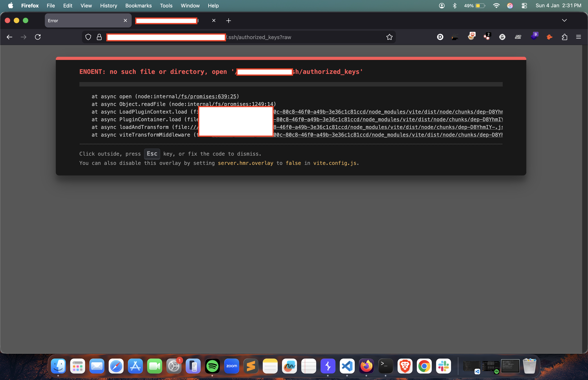The height and width of the screenshot is (380, 588).
Task: Click the extension with red badge 2
Action: 487,37
